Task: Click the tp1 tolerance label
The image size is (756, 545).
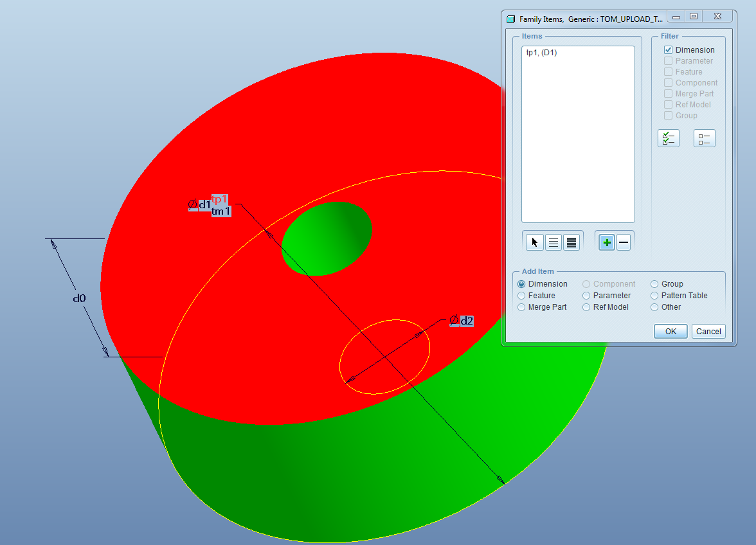Action: click(x=219, y=199)
